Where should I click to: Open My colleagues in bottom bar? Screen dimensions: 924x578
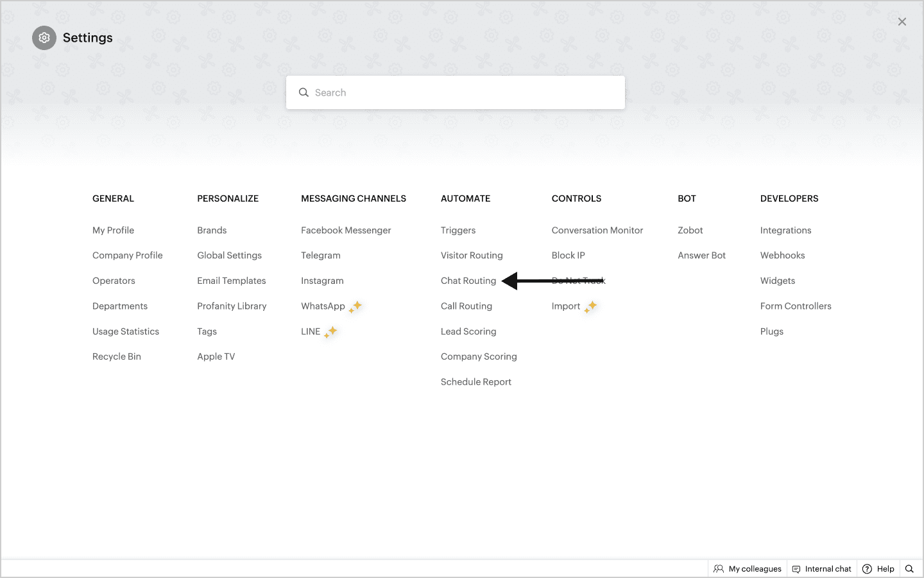(x=748, y=569)
